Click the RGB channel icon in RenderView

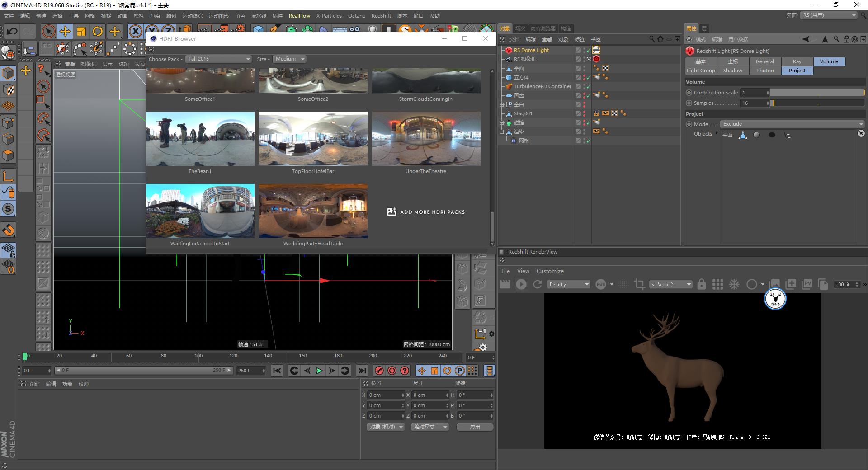[600, 284]
